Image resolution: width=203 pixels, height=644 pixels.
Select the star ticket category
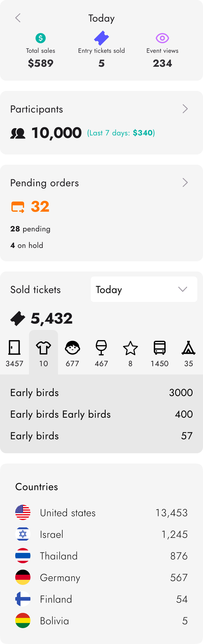tap(130, 353)
